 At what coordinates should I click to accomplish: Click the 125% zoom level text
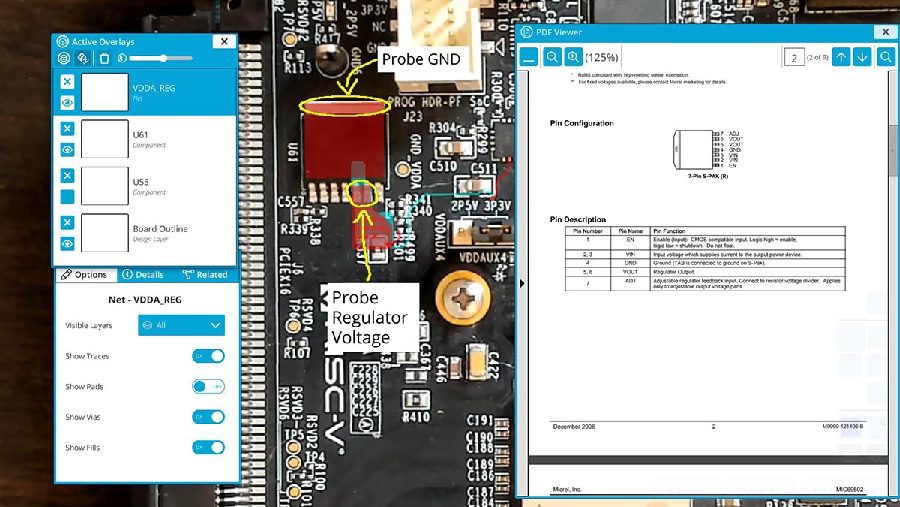602,57
